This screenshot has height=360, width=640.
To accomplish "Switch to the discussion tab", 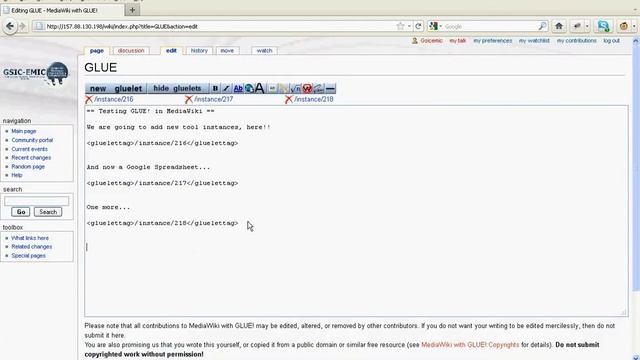I will [131, 51].
